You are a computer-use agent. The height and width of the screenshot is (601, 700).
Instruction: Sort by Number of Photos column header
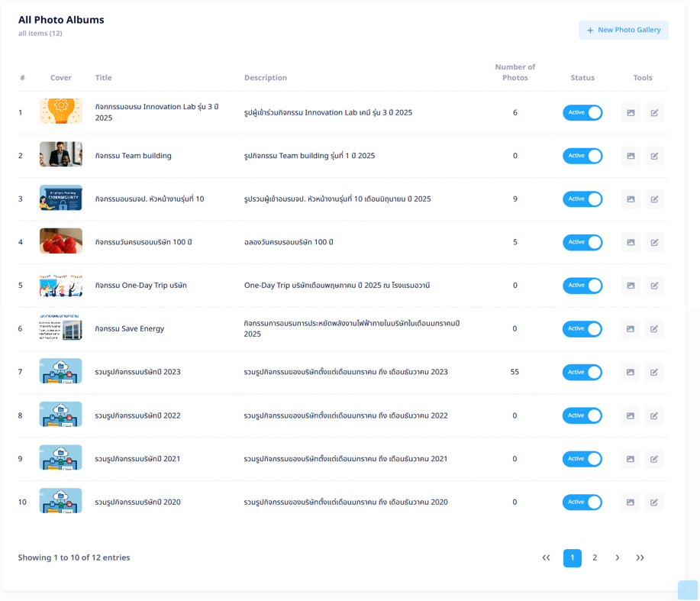point(515,73)
